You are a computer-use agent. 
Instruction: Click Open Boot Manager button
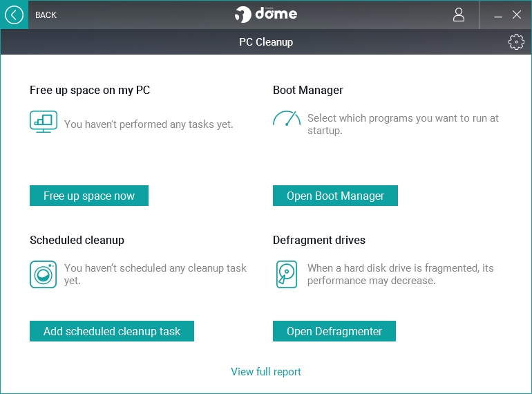[335, 196]
